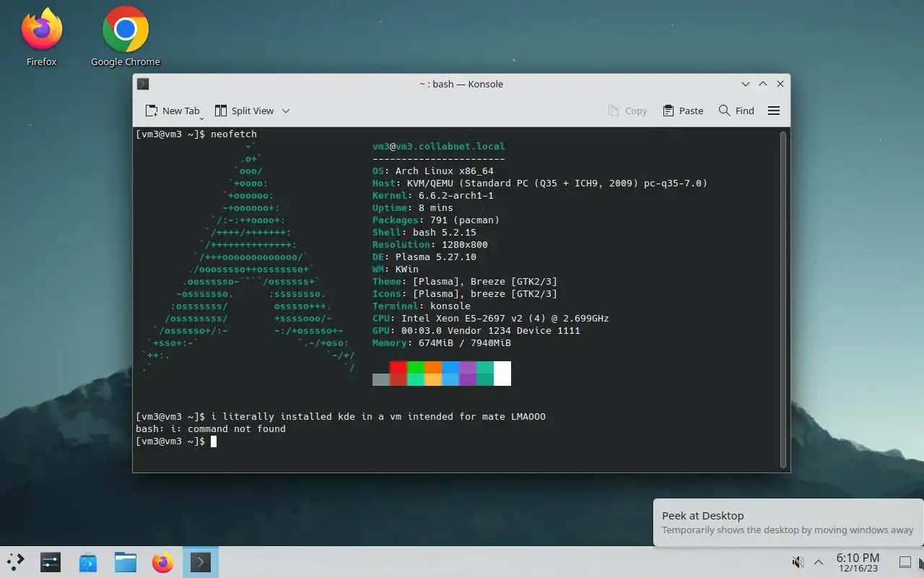924x578 pixels.
Task: Click the Konsole title bar terminal icon
Action: (x=143, y=84)
